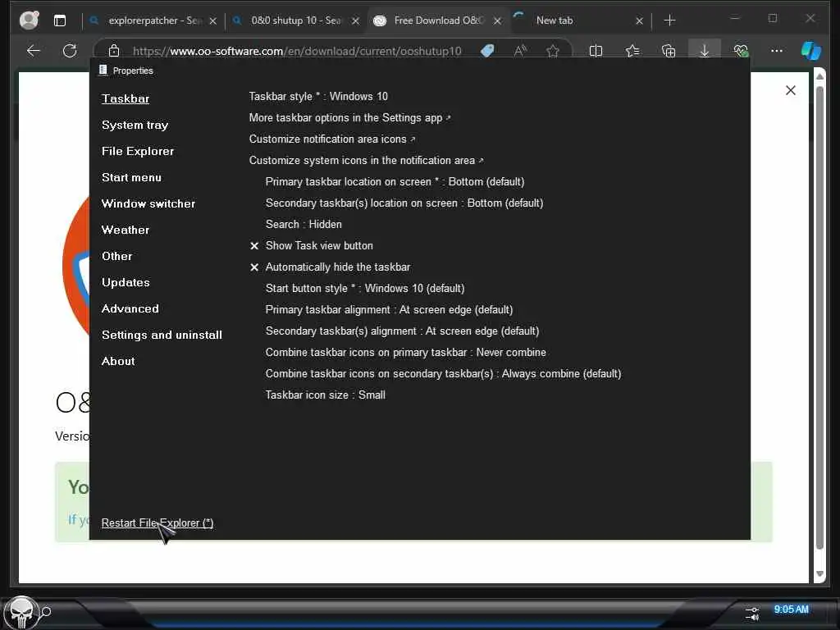
Task: Open the About section
Action: (x=118, y=361)
